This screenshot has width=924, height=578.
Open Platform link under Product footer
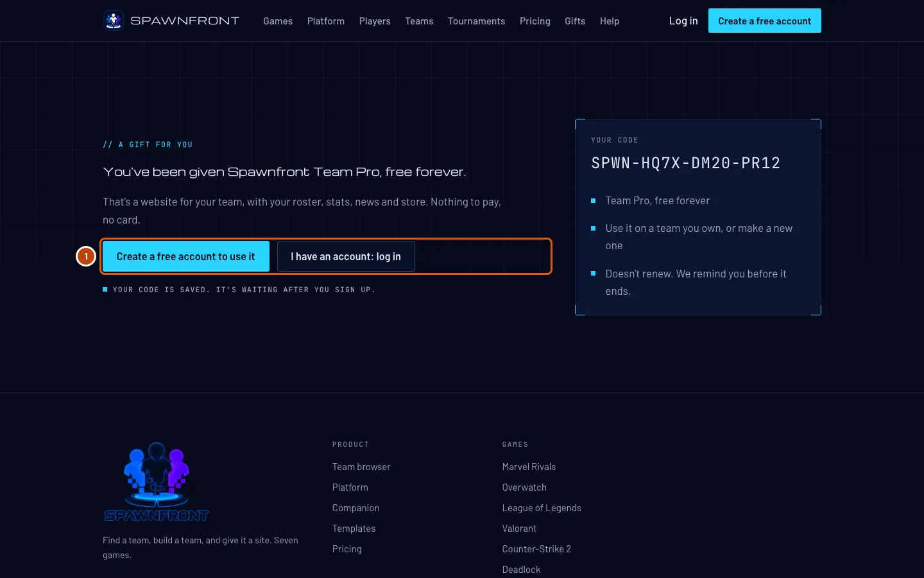350,487
